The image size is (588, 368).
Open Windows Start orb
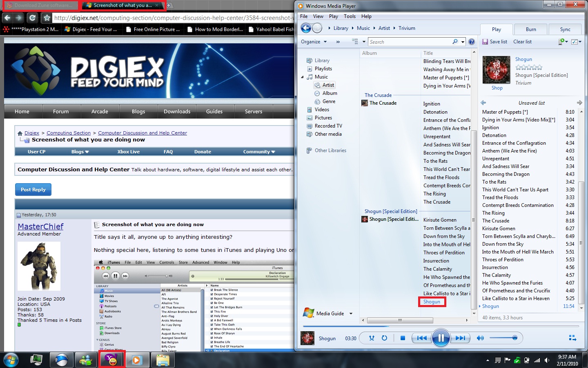click(x=11, y=360)
